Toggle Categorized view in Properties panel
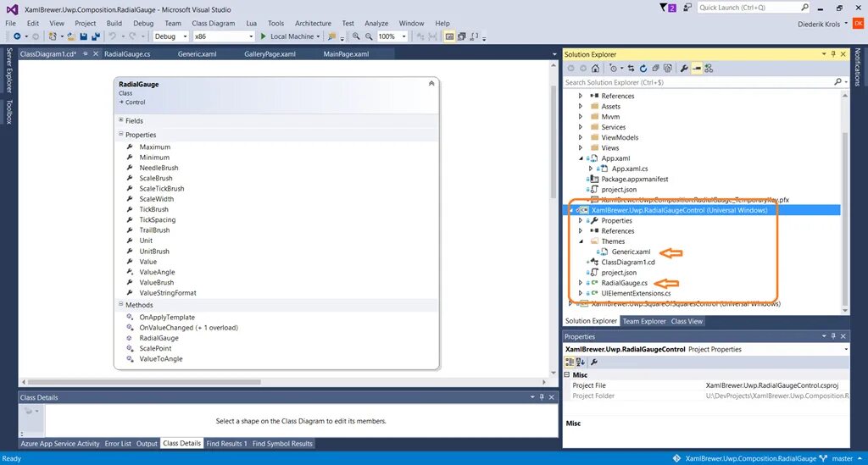868x465 pixels. tap(569, 363)
